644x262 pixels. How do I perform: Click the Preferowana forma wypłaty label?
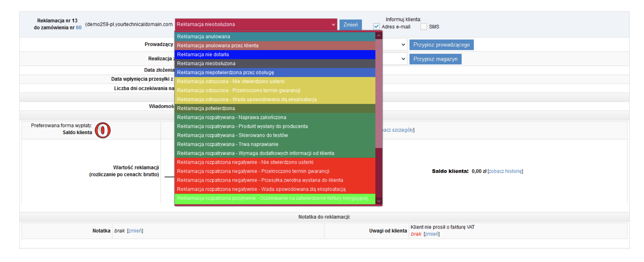click(x=62, y=125)
